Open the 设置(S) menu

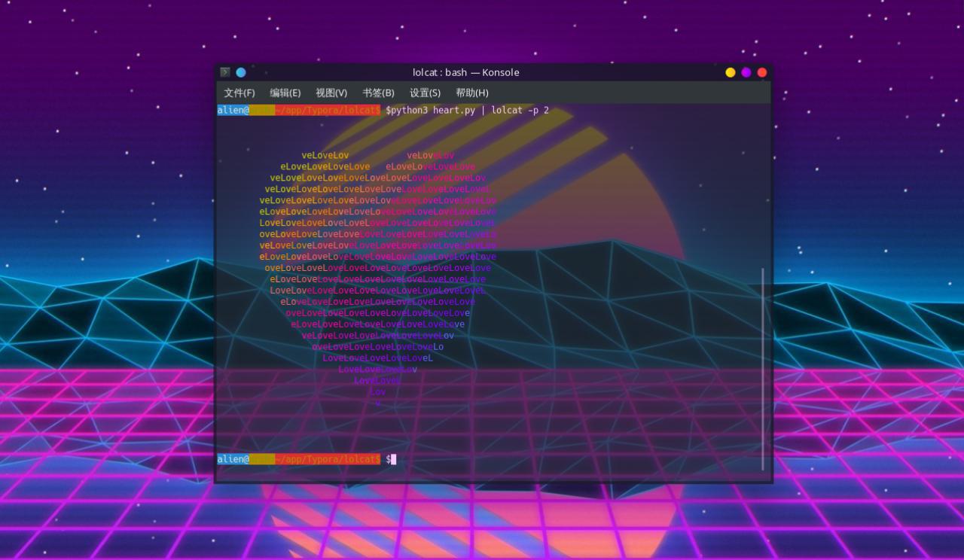pos(425,93)
